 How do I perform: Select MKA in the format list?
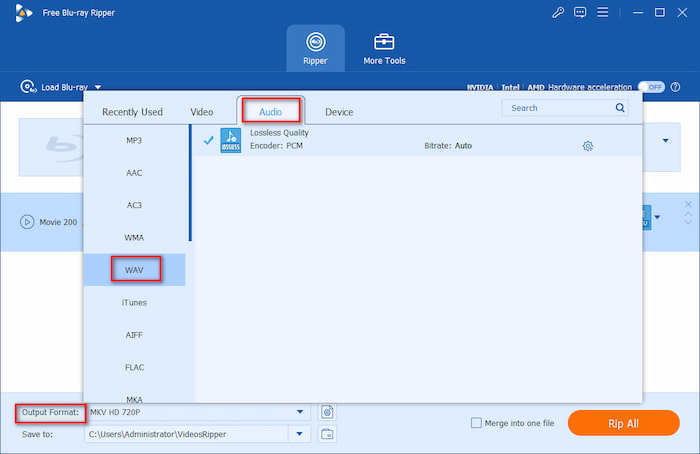point(134,397)
